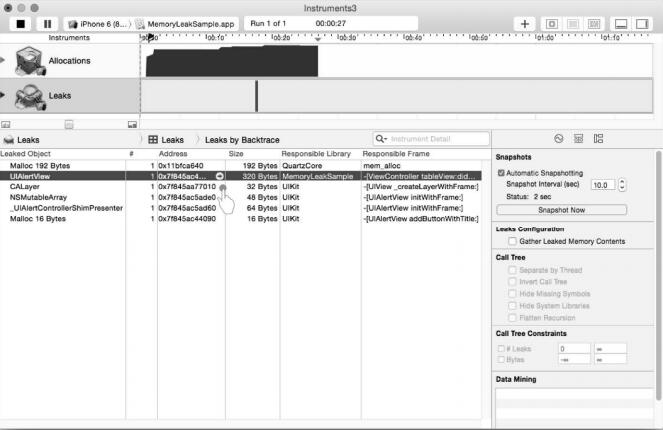Click the Instrument Detail search field
This screenshot has width=663, height=430.
pyautogui.click(x=430, y=140)
